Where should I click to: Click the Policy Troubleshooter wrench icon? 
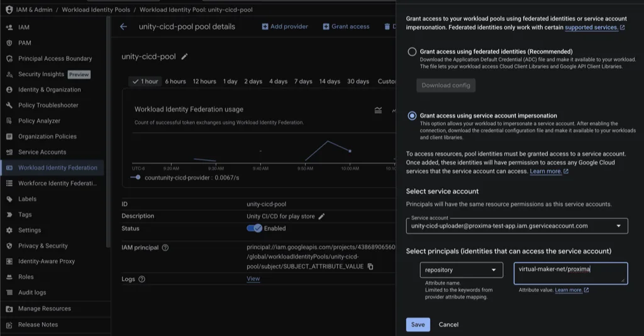(9, 105)
